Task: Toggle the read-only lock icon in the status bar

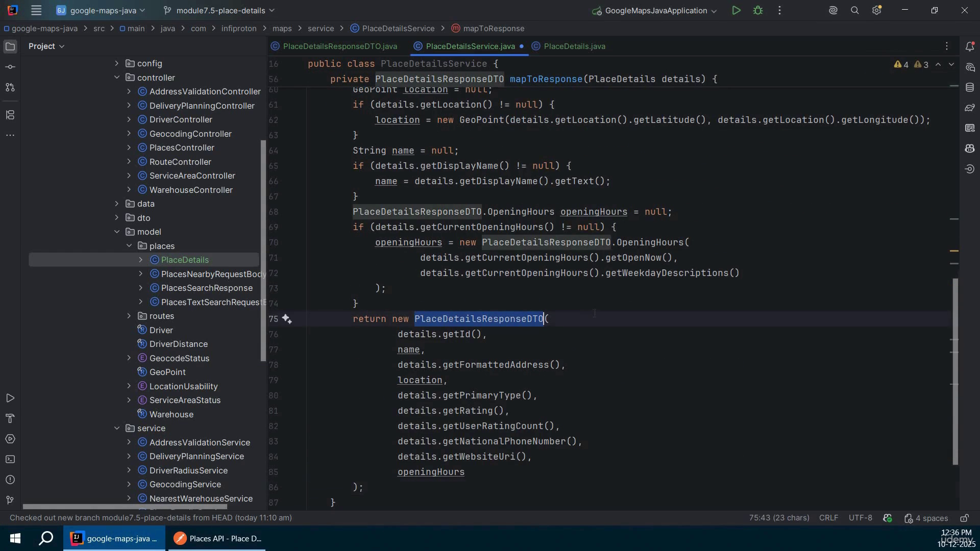Action: click(x=964, y=518)
